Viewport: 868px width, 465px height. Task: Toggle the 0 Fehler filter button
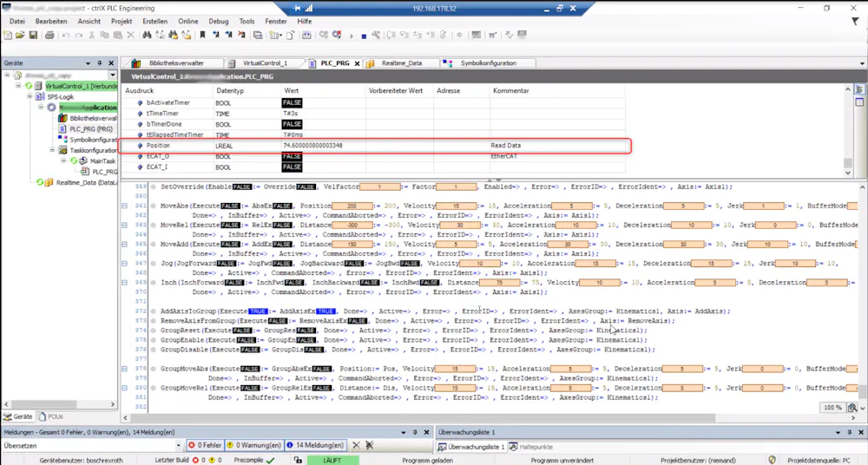pyautogui.click(x=205, y=445)
